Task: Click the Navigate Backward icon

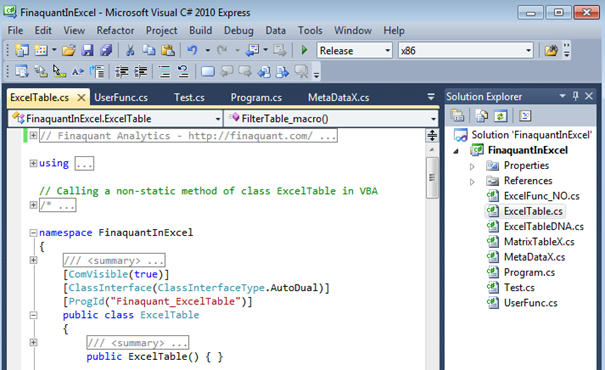Action: click(253, 50)
